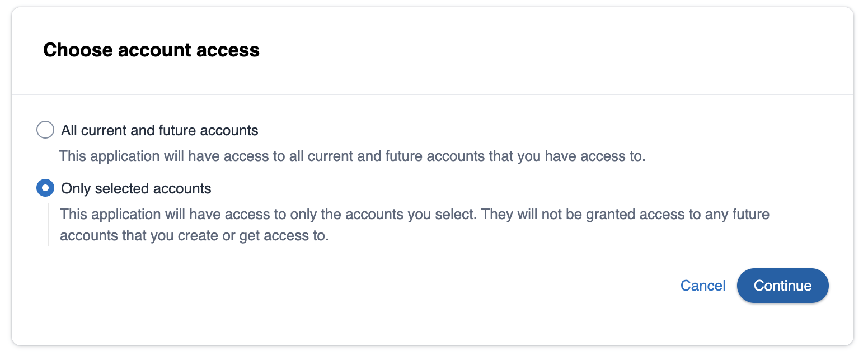The image size is (868, 356).
Task: Click the All current and future accounts label
Action: click(158, 130)
